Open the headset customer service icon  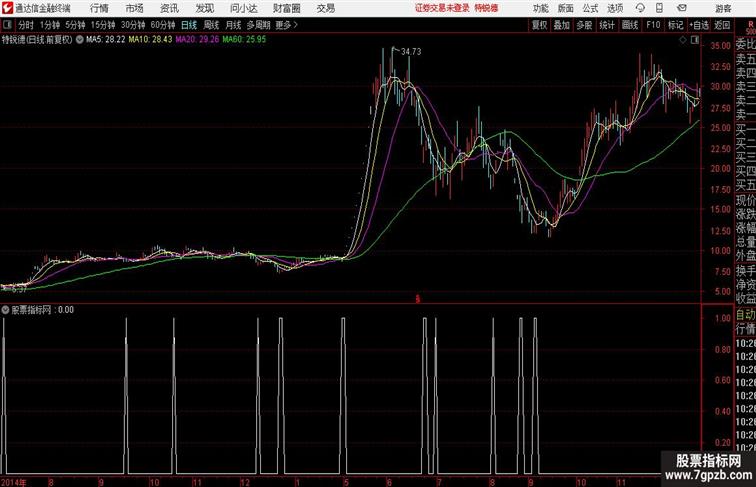(640, 8)
